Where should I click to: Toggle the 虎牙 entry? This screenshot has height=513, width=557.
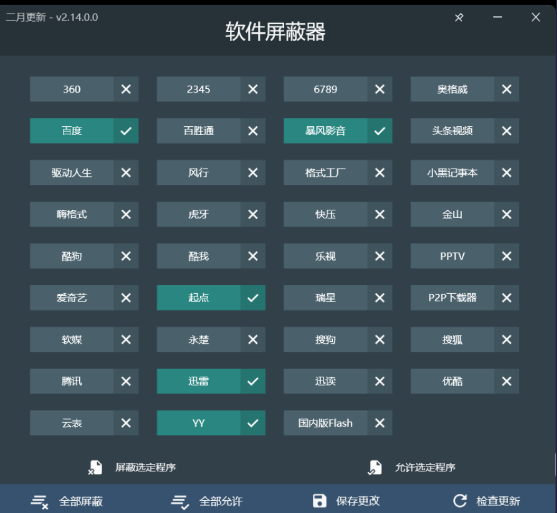tap(211, 214)
